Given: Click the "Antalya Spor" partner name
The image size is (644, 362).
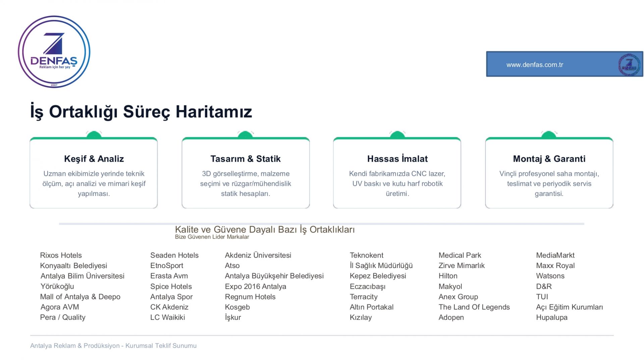Looking at the screenshot, I should point(171,297).
